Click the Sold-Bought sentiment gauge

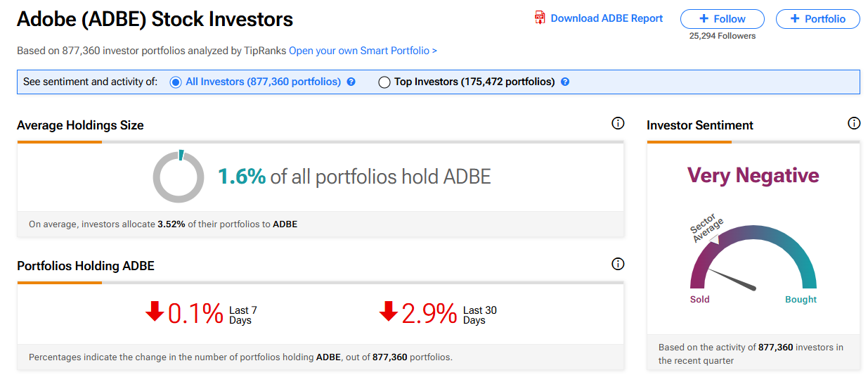(x=753, y=260)
